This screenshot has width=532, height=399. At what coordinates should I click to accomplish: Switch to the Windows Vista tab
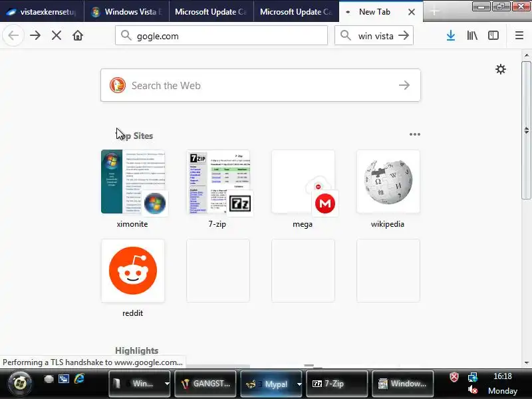126,12
